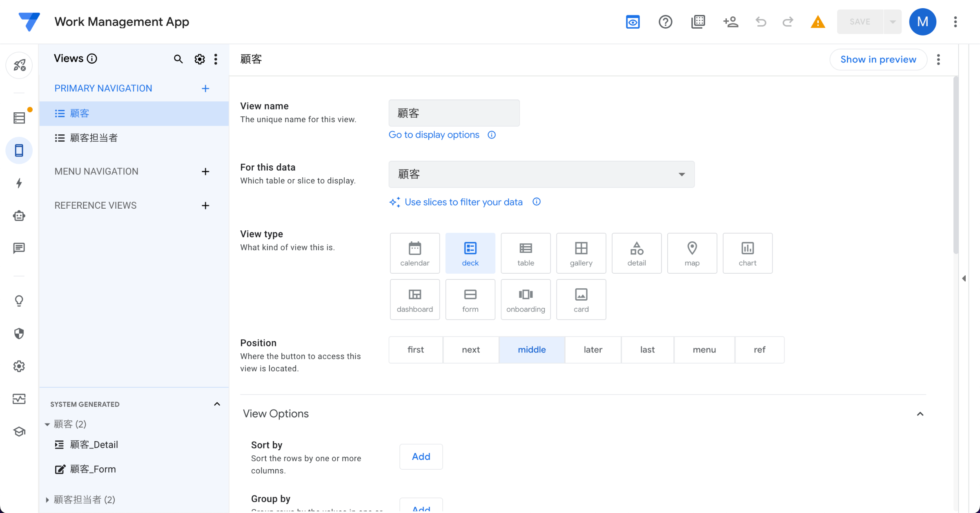Set position to first
Image resolution: width=980 pixels, height=513 pixels.
pos(416,350)
